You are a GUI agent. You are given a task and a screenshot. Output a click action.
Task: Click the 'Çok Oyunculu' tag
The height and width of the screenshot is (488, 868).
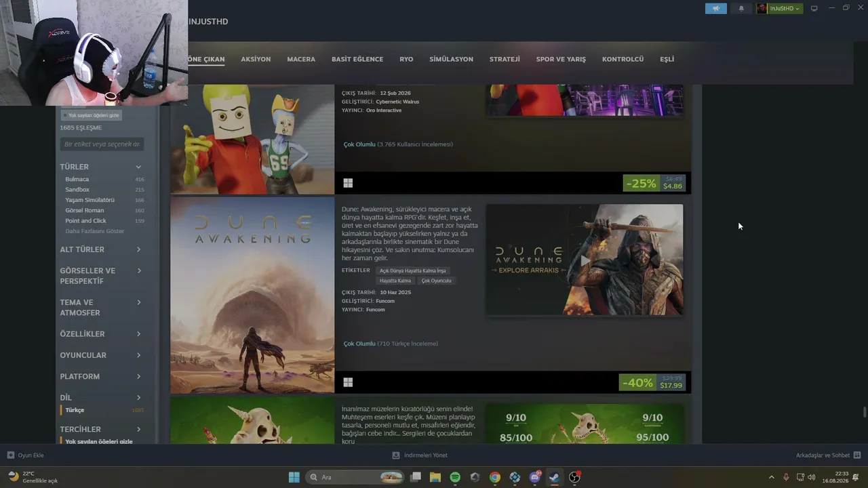[436, 281]
